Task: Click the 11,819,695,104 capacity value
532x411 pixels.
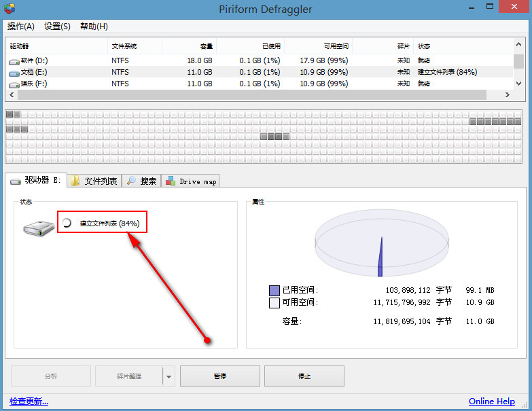Action: pyautogui.click(x=402, y=321)
